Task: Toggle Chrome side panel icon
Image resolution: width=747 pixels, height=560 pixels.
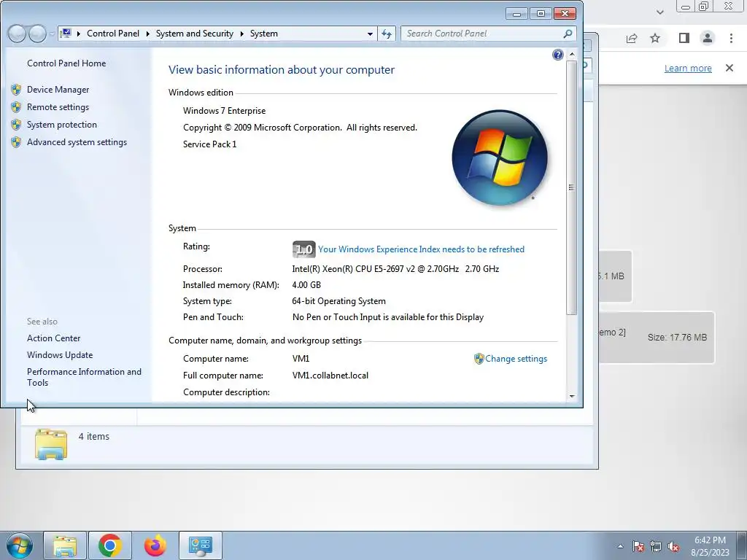Action: tap(684, 38)
